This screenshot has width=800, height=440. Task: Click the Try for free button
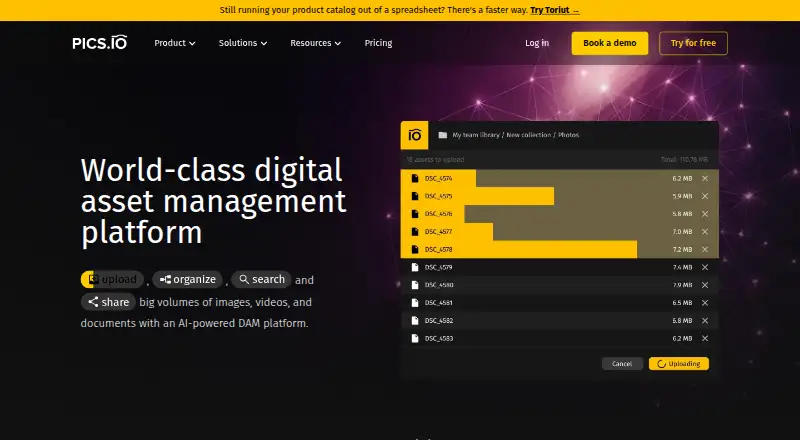coord(693,43)
